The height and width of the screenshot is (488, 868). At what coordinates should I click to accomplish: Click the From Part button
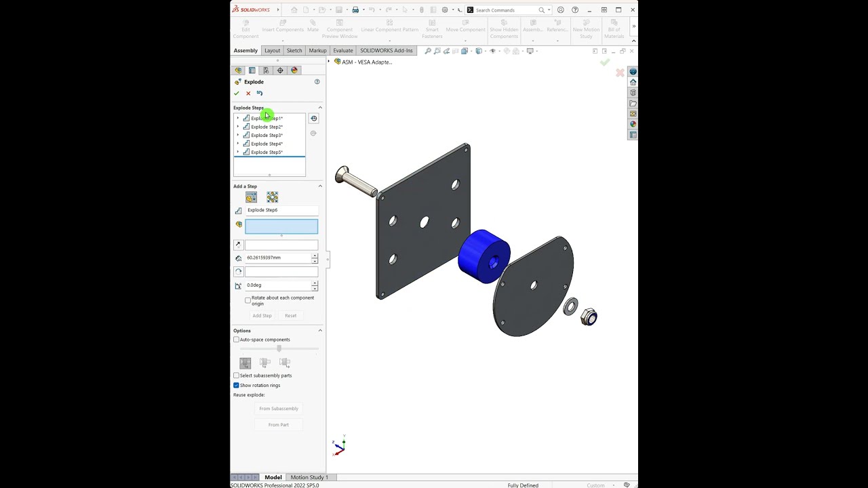pos(279,425)
